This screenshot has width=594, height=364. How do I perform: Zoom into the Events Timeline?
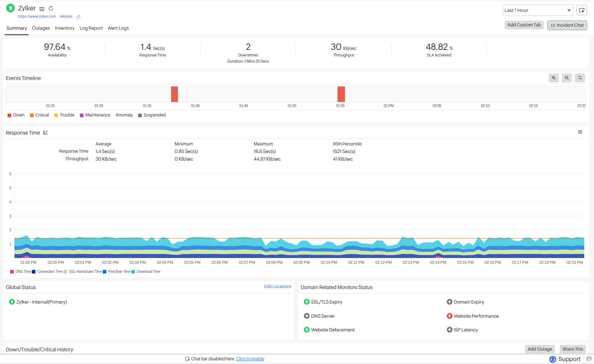pyautogui.click(x=553, y=78)
